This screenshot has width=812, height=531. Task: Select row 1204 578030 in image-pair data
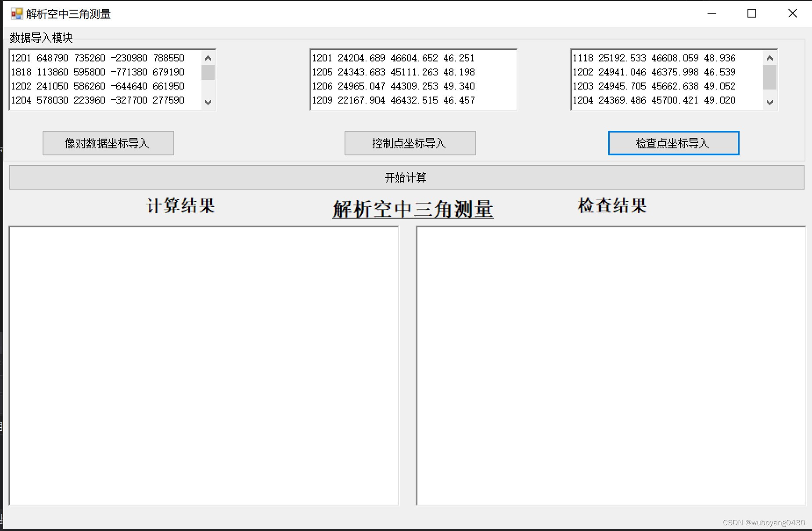pyautogui.click(x=98, y=100)
